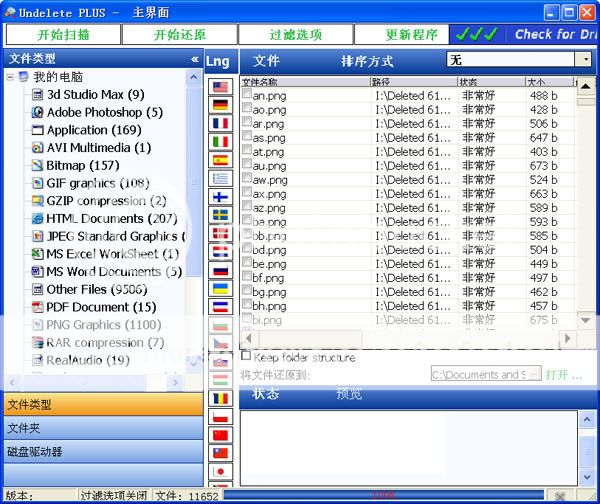
Task: Click the 打开 link for restore folder
Action: [564, 375]
